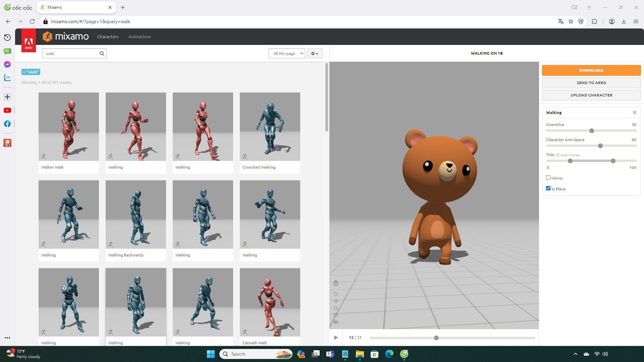The image size is (644, 362).
Task: Open the weather widget 'Partly cloudy'
Action: tap(23, 354)
